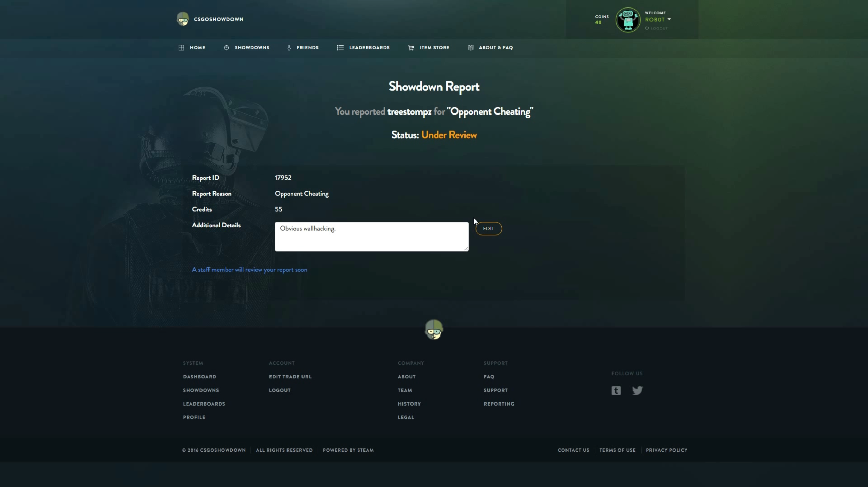Open the Showdowns menu item
Viewport: 868px width, 487px height.
[x=246, y=48]
